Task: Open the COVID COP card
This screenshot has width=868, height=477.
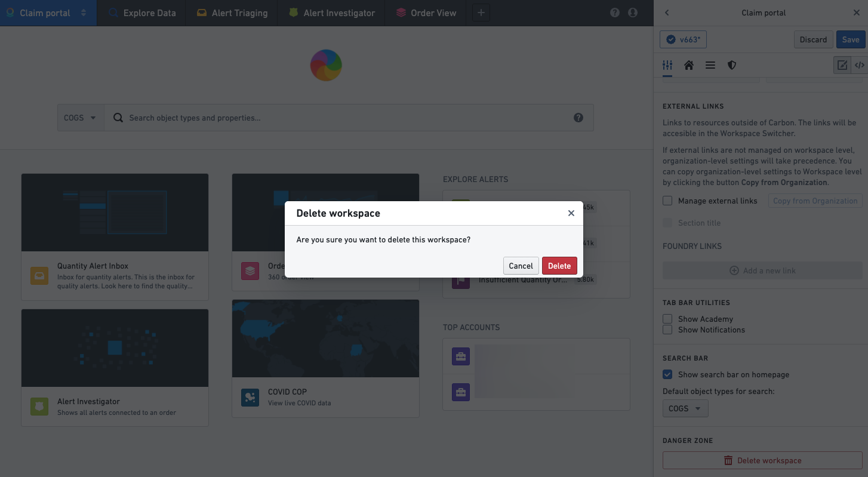Action: coord(325,358)
